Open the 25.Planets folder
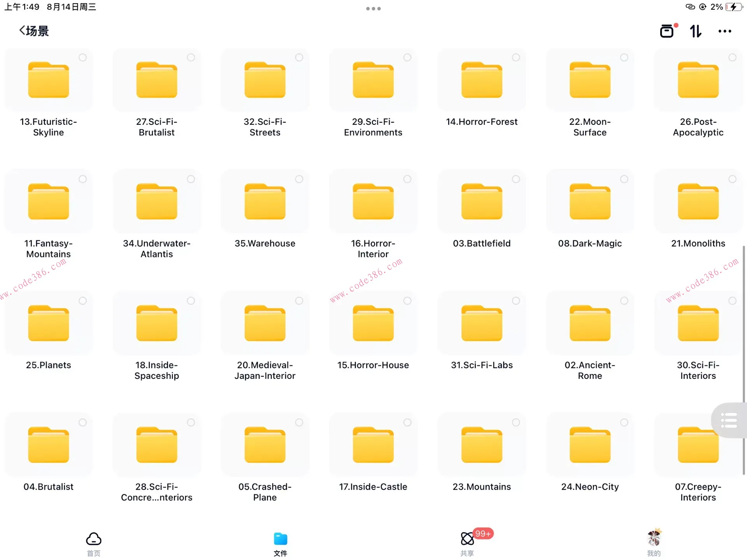This screenshot has width=747, height=560. (x=49, y=323)
